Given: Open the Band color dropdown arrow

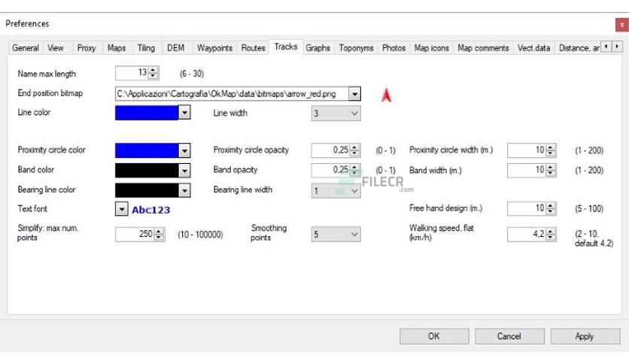Looking at the screenshot, I should [x=184, y=171].
